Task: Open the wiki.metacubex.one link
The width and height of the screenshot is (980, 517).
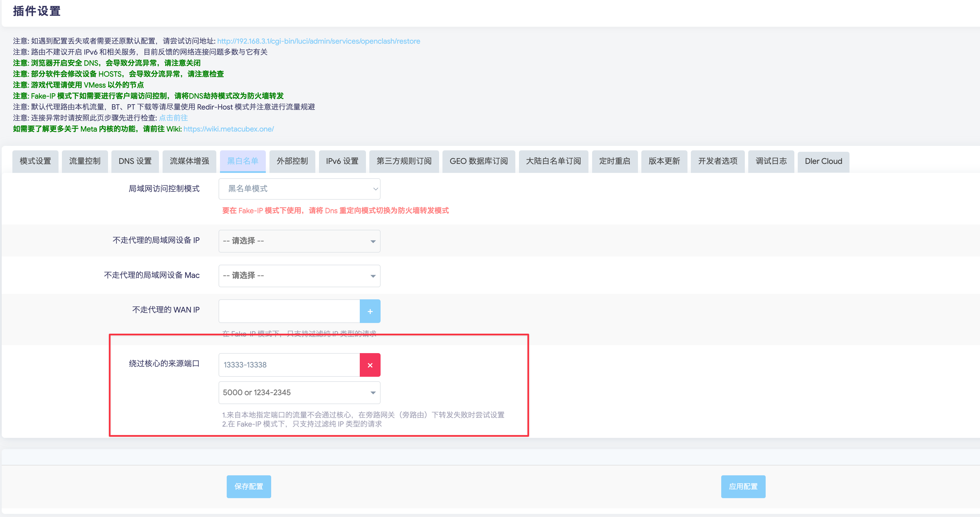Action: click(229, 129)
